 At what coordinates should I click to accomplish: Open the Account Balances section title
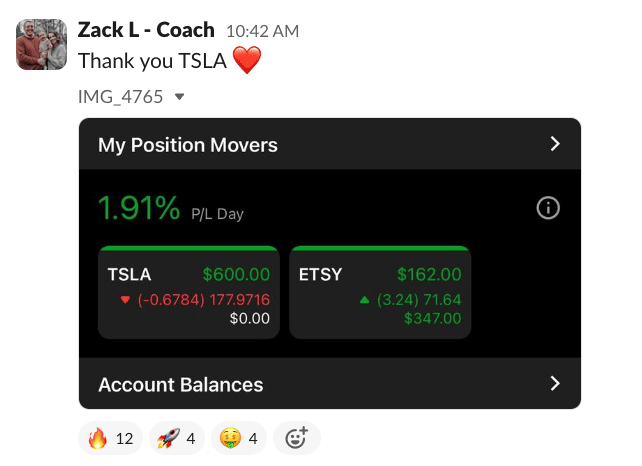click(181, 384)
